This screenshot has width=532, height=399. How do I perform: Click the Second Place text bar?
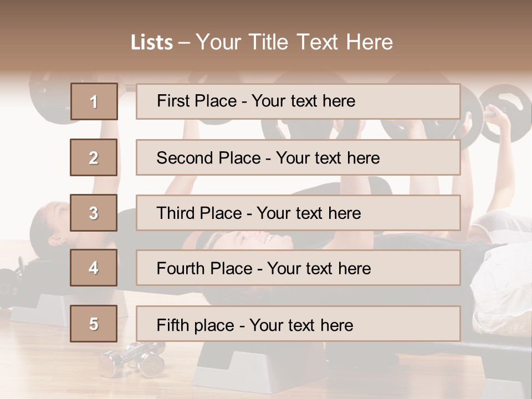(x=298, y=157)
